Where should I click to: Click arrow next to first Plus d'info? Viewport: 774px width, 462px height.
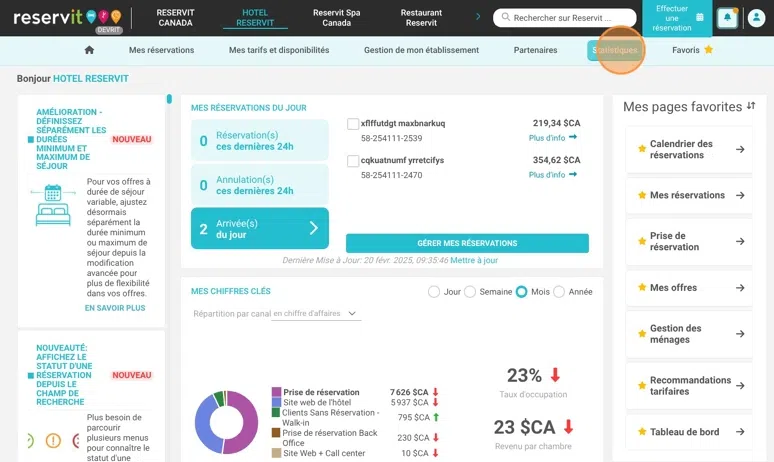573,137
